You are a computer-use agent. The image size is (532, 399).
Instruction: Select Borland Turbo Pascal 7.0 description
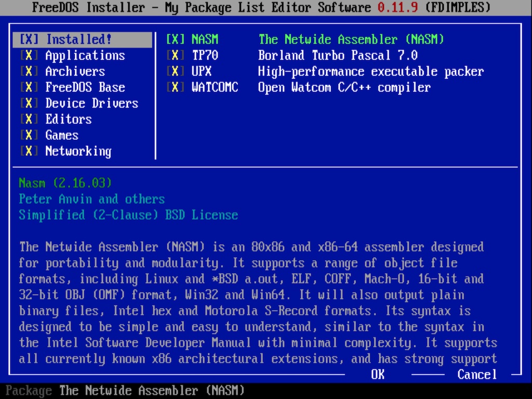pos(338,56)
